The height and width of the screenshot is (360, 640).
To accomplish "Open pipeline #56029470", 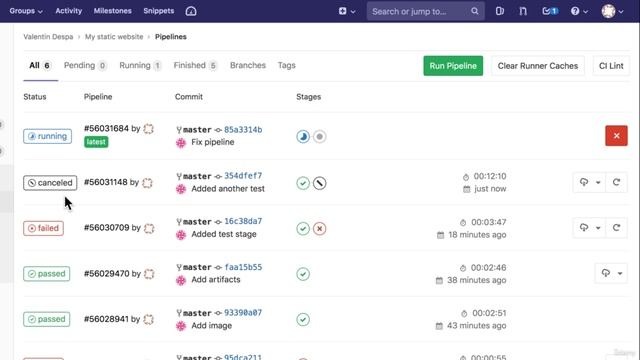I will (106, 273).
